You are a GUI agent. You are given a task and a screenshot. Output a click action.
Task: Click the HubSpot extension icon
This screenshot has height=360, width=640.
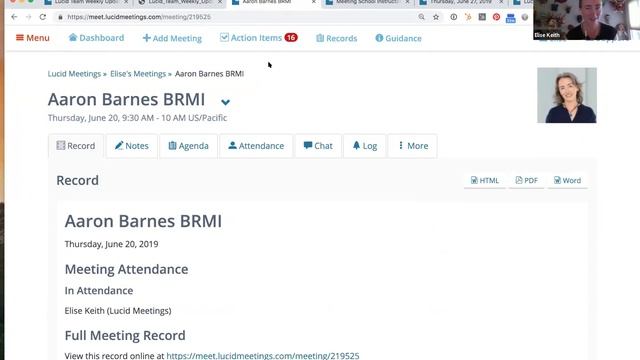[x=468, y=17]
